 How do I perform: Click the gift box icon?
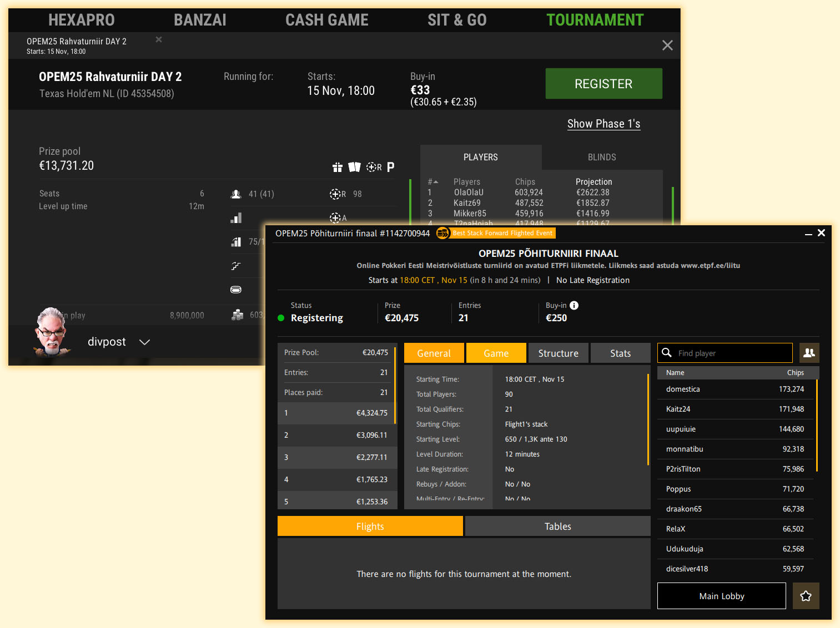337,167
